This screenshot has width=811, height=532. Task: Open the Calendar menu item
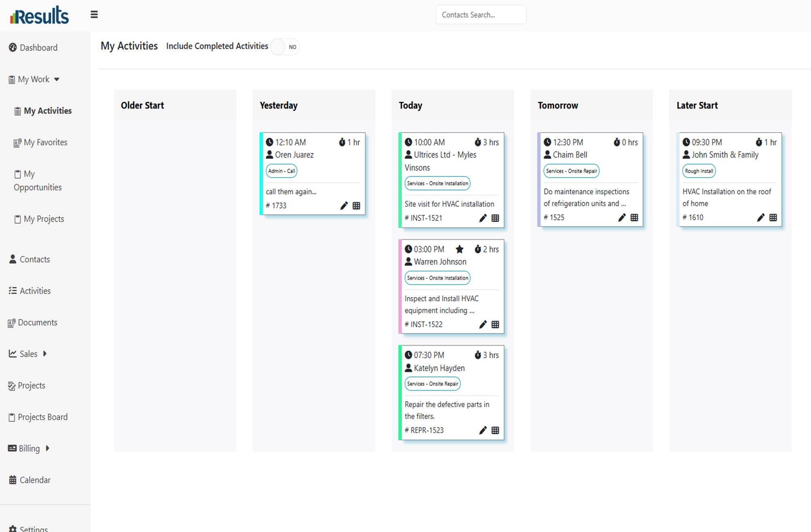click(35, 480)
